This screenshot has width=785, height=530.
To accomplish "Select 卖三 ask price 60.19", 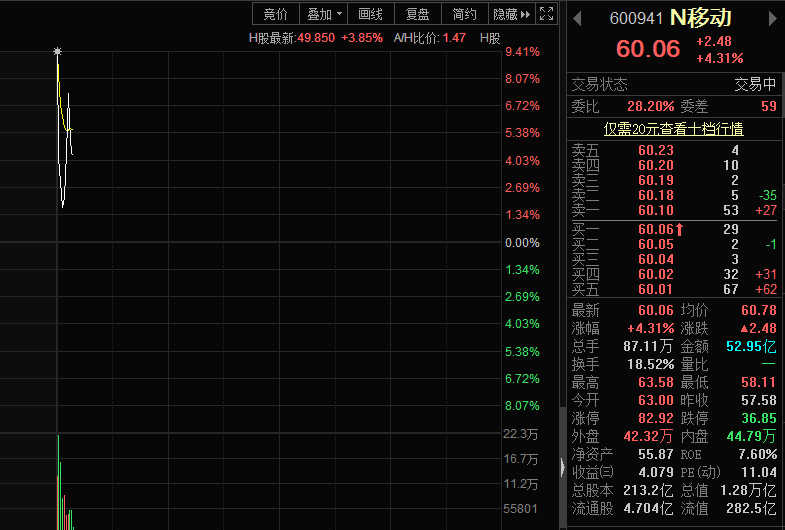I will 656,180.
